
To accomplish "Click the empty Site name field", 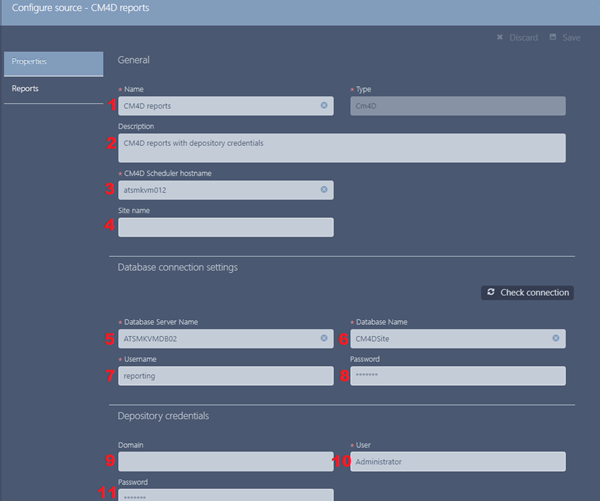I will click(226, 227).
